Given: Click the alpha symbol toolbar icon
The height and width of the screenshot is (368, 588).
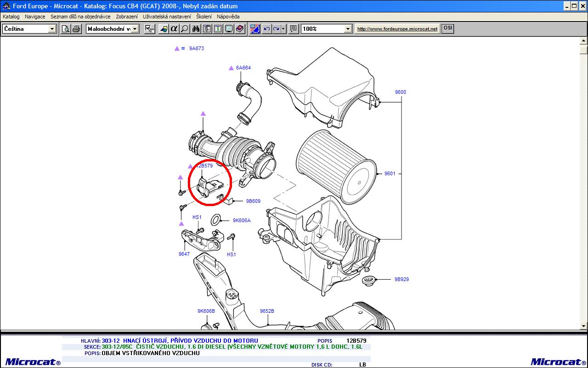Looking at the screenshot, I should click(174, 29).
